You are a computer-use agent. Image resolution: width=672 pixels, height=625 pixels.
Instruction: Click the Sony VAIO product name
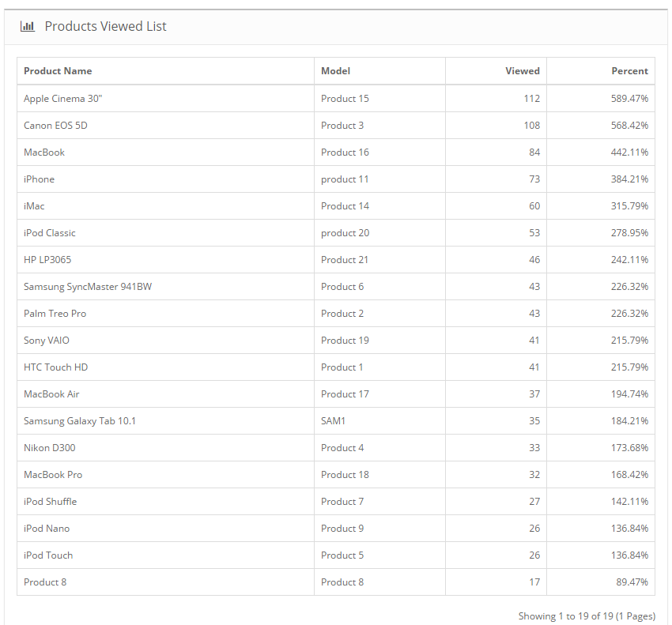point(47,341)
